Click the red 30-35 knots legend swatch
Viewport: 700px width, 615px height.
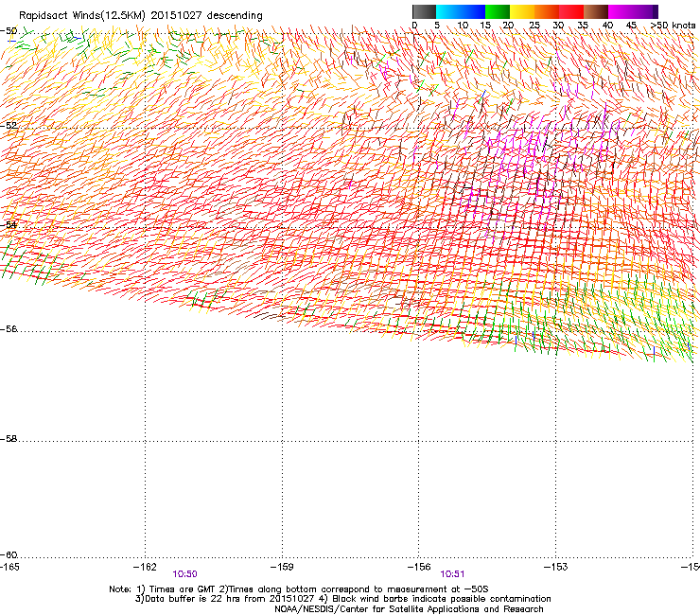coord(571,11)
